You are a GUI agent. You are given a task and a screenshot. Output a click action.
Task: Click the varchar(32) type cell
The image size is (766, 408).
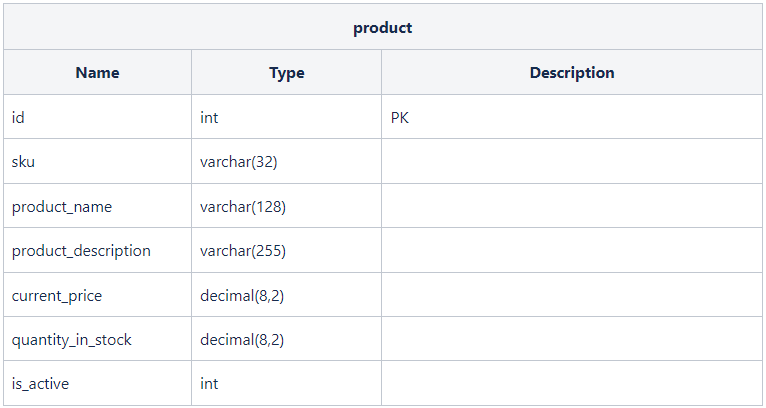286,162
